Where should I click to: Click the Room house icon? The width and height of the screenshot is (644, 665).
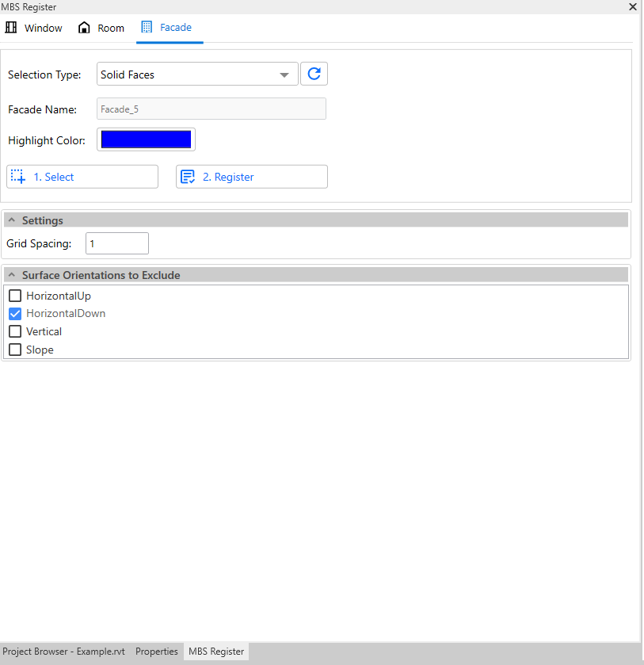(84, 28)
